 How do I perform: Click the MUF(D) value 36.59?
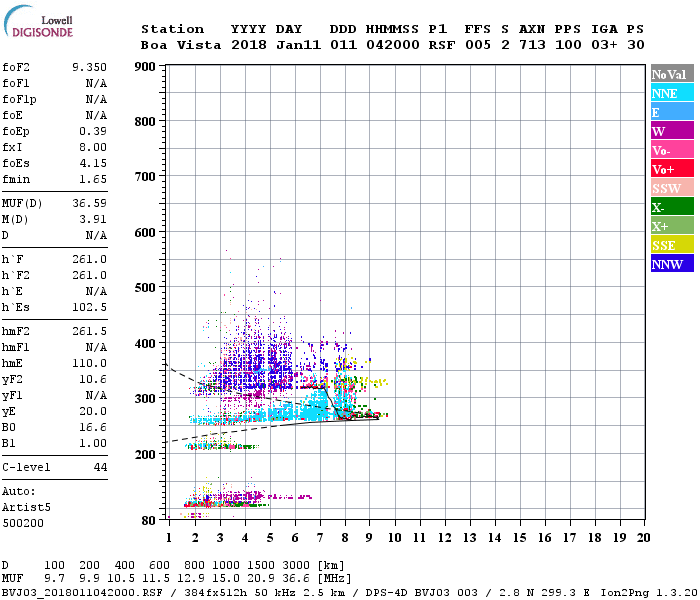click(x=89, y=204)
